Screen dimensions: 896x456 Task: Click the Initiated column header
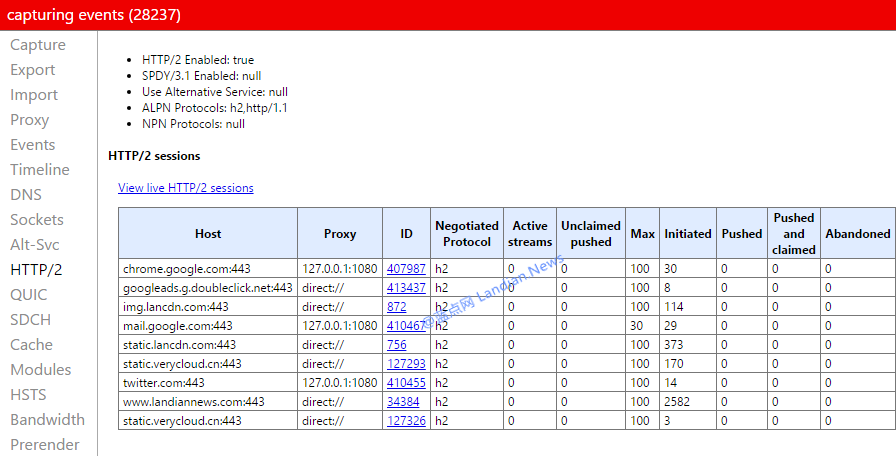click(687, 234)
